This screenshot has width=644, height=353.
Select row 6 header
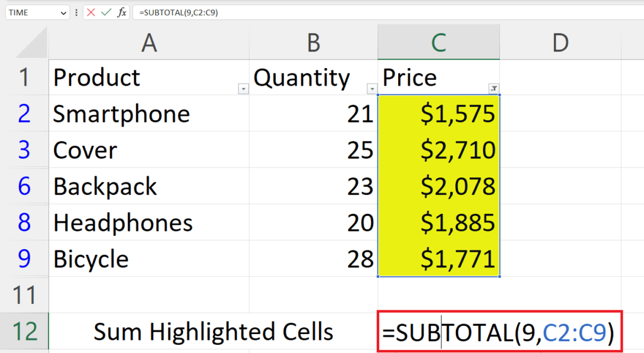tap(25, 186)
